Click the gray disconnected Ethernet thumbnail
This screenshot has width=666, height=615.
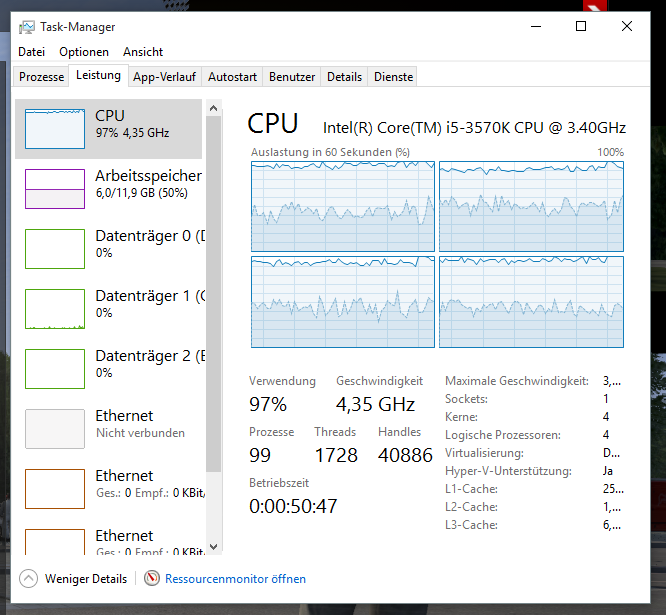pyautogui.click(x=55, y=428)
